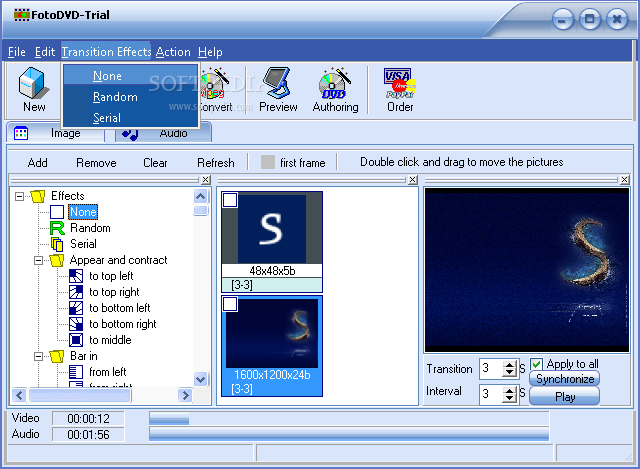Choose the 'to bottom right' effect icon
The width and height of the screenshot is (640, 469).
pyautogui.click(x=76, y=324)
